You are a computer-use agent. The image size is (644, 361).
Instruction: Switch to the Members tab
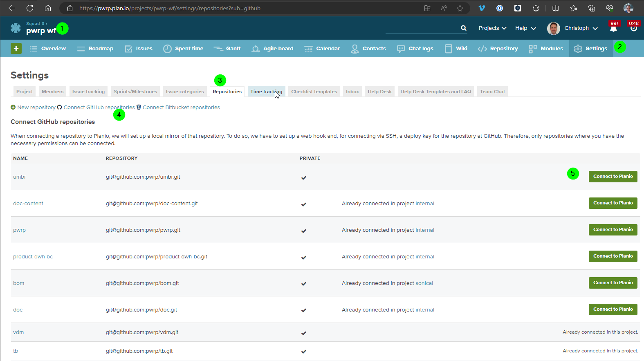[x=53, y=92]
